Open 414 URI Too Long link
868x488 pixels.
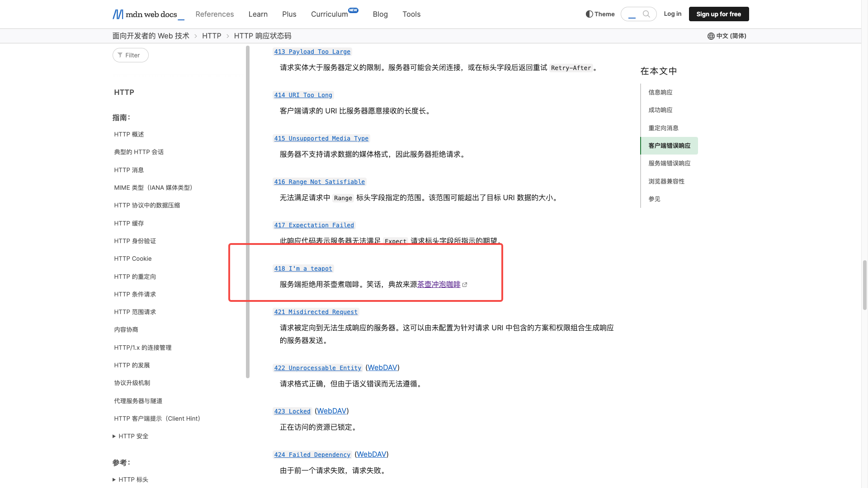(303, 95)
